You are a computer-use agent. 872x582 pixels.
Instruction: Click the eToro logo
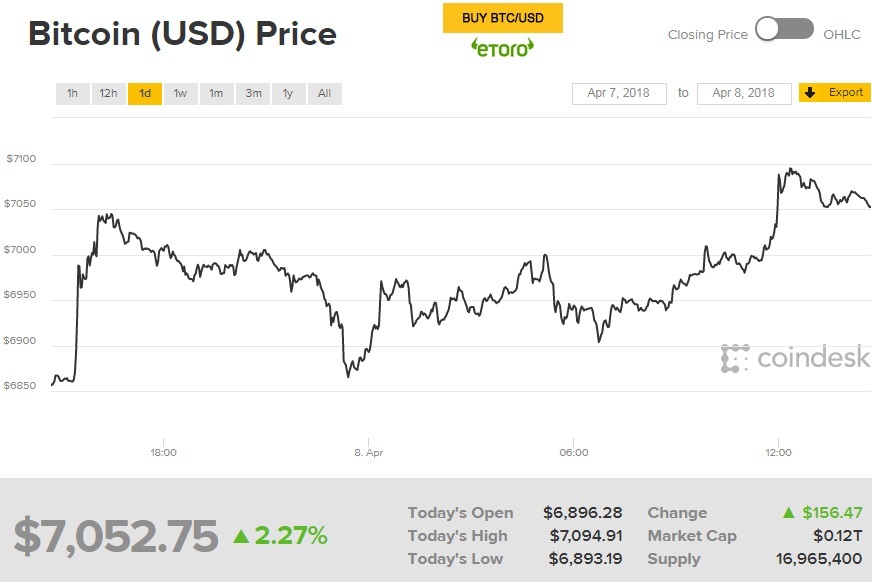502,46
